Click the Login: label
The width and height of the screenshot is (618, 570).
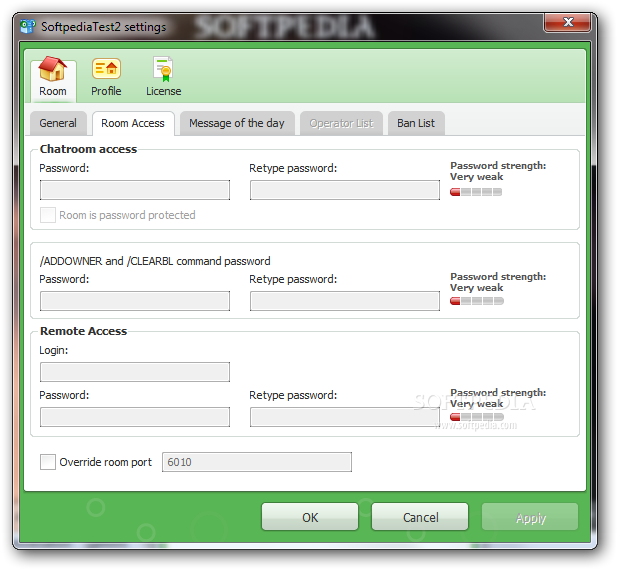[54, 350]
